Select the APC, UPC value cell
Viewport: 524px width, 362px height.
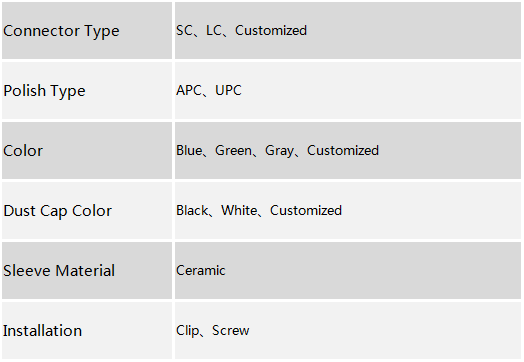point(348,91)
